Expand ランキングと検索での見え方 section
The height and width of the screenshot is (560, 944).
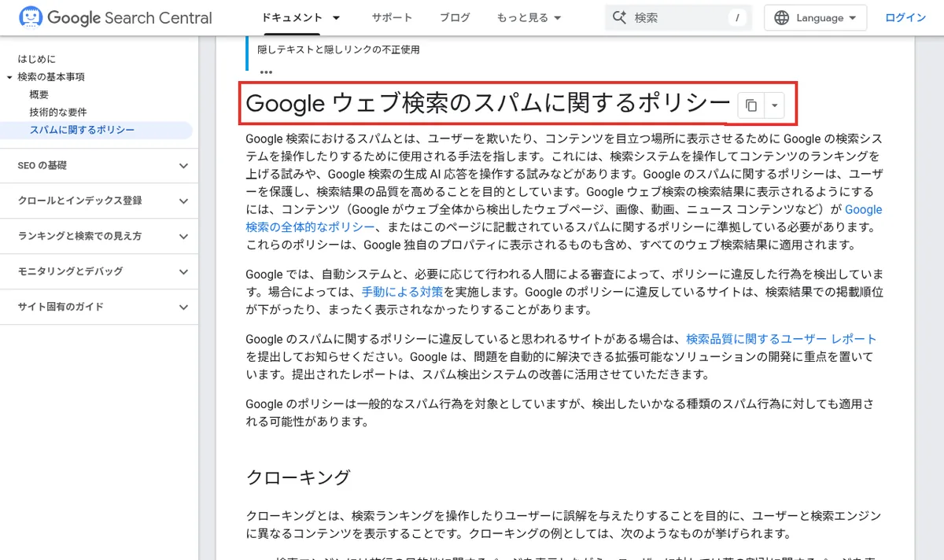tap(99, 236)
